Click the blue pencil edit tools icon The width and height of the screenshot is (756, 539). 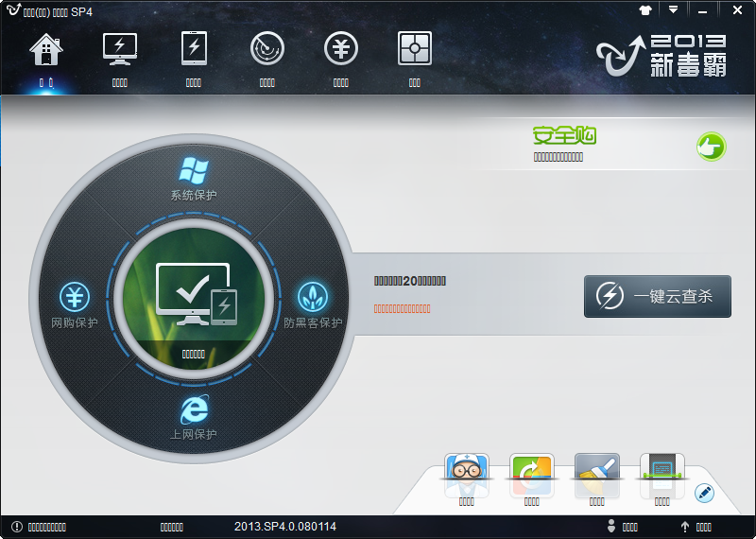pos(704,493)
